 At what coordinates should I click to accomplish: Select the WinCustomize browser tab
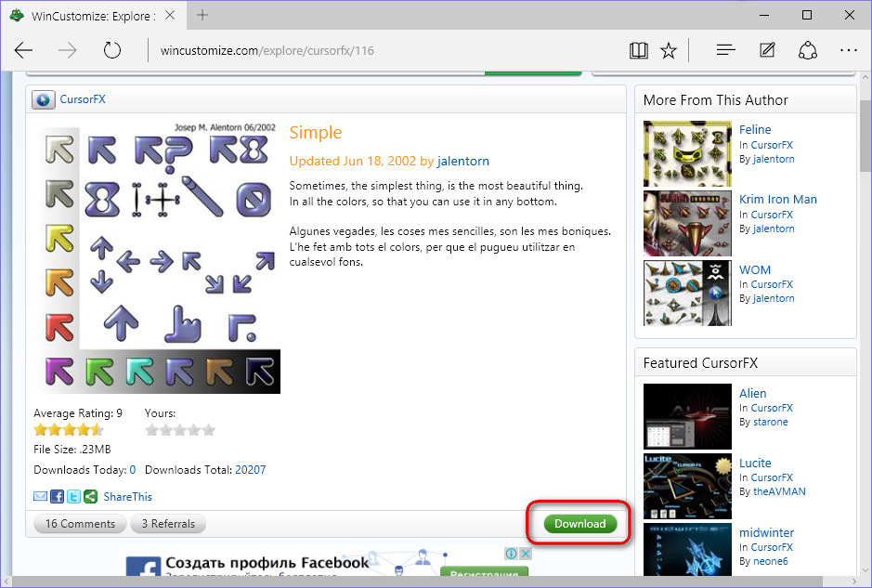click(x=93, y=16)
